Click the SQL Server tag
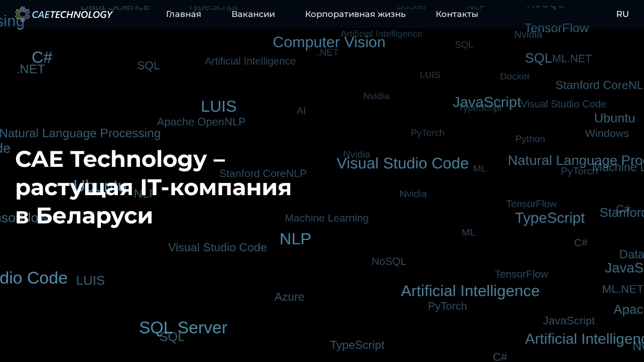The width and height of the screenshot is (644, 362). 183,328
